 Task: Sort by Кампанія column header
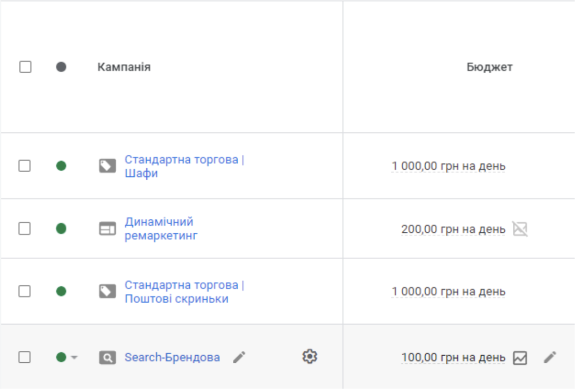124,67
